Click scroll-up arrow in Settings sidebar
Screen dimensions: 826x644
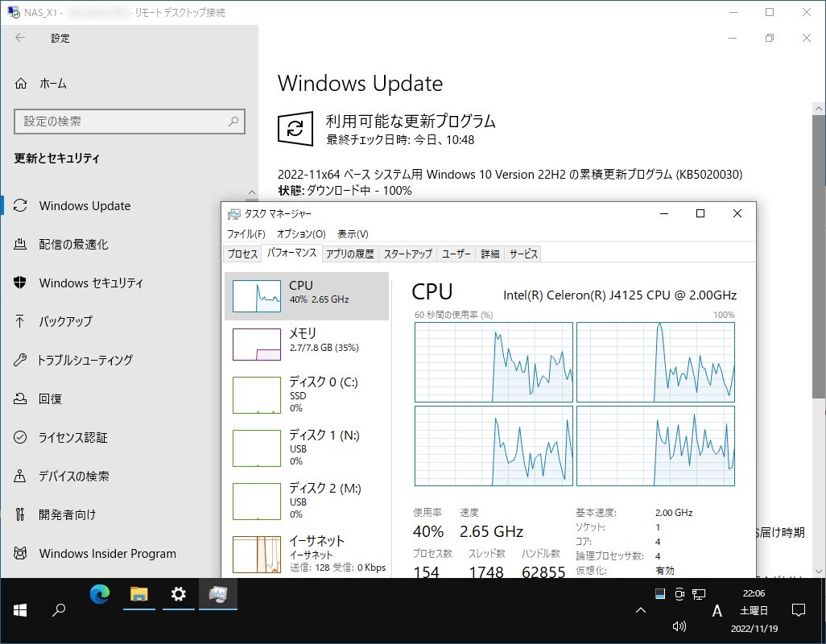click(252, 192)
